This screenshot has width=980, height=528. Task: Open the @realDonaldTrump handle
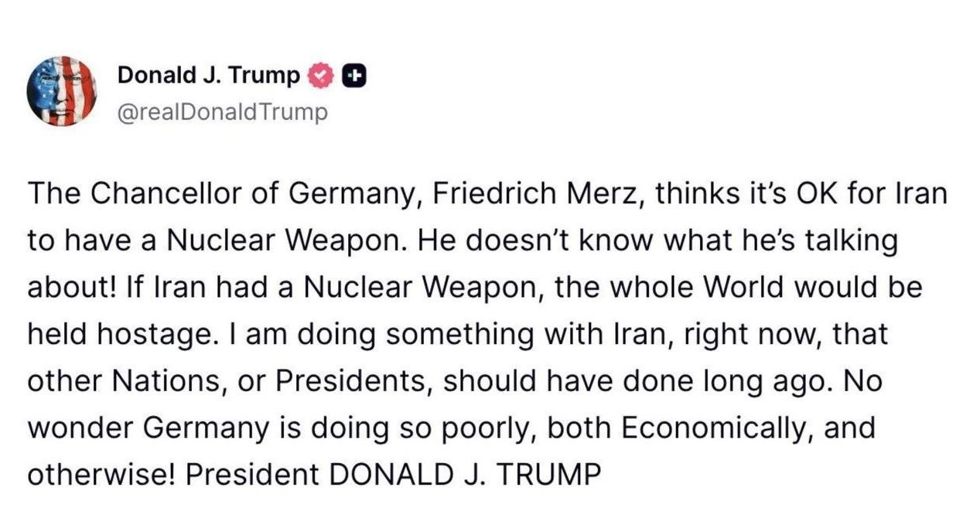point(222,112)
